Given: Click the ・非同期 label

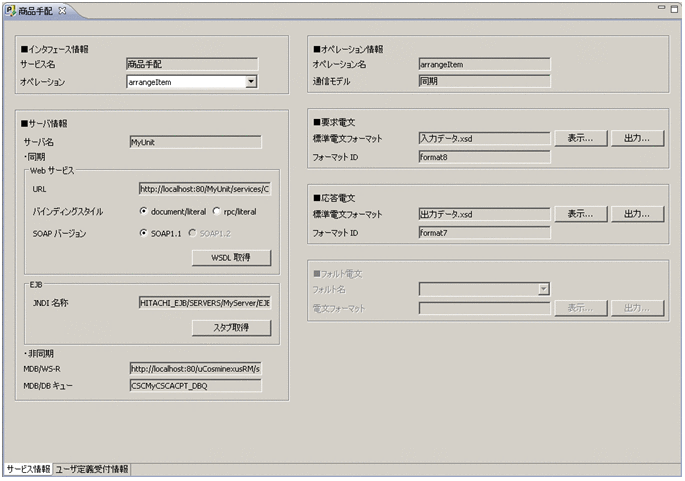Looking at the screenshot, I should pos(38,353).
